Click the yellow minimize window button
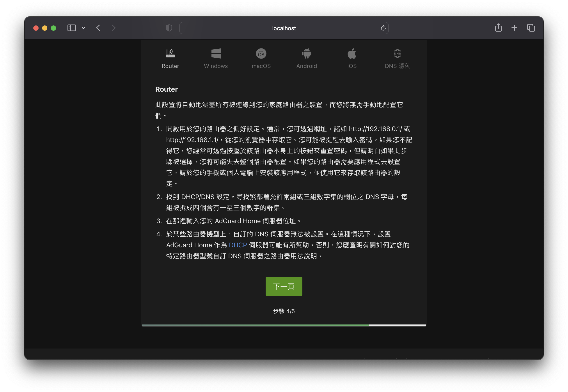Viewport: 568px width, 392px height. pos(44,28)
